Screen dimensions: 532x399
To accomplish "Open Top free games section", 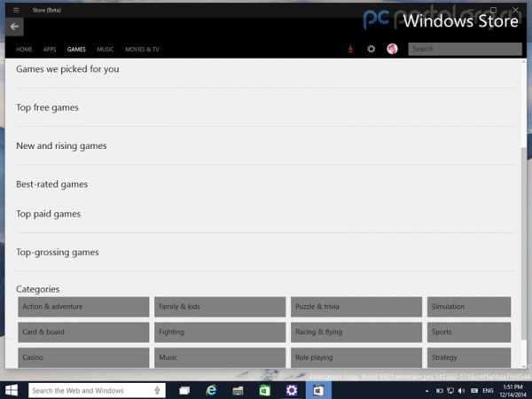I will [48, 107].
